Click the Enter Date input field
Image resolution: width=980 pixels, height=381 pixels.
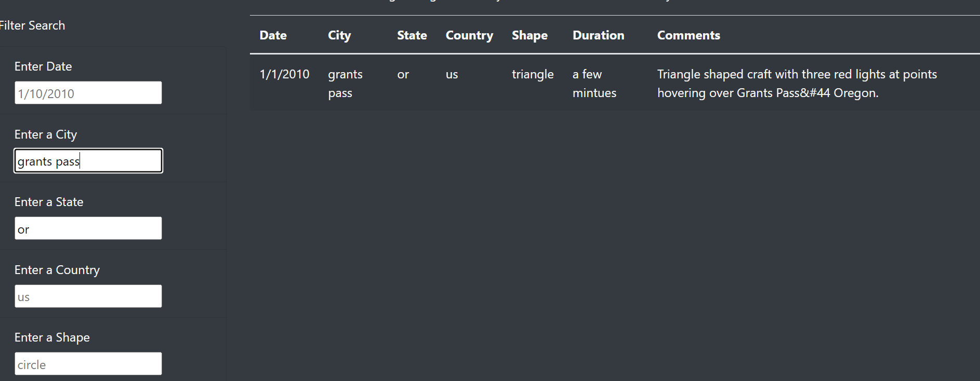pyautogui.click(x=87, y=92)
